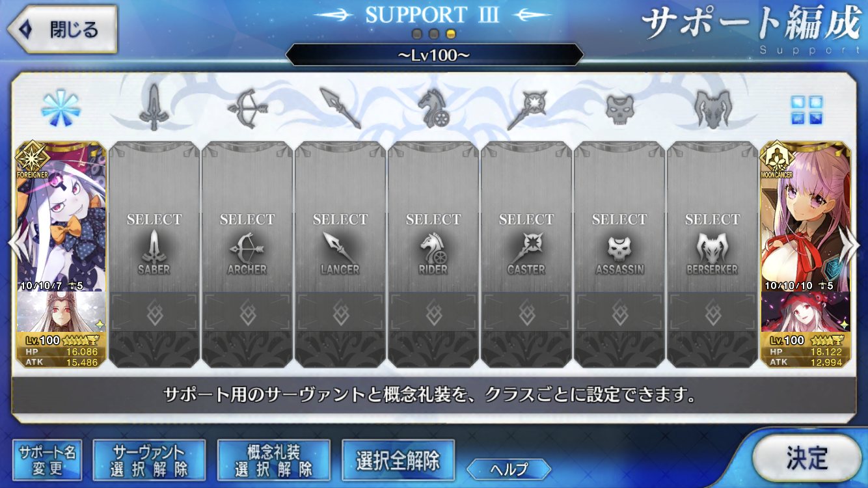Switch to the second support page dot
The image size is (868, 488).
click(x=433, y=34)
